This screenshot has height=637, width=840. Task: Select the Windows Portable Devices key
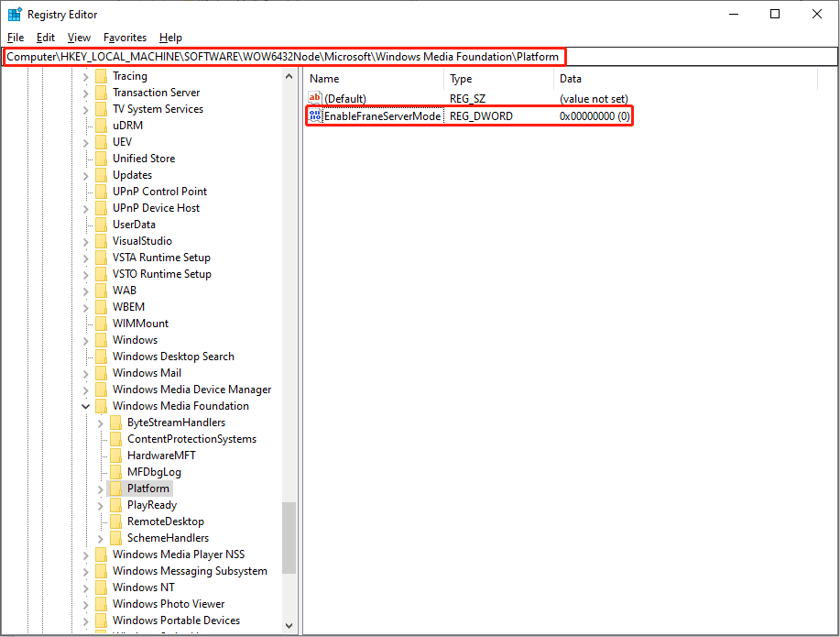click(176, 621)
